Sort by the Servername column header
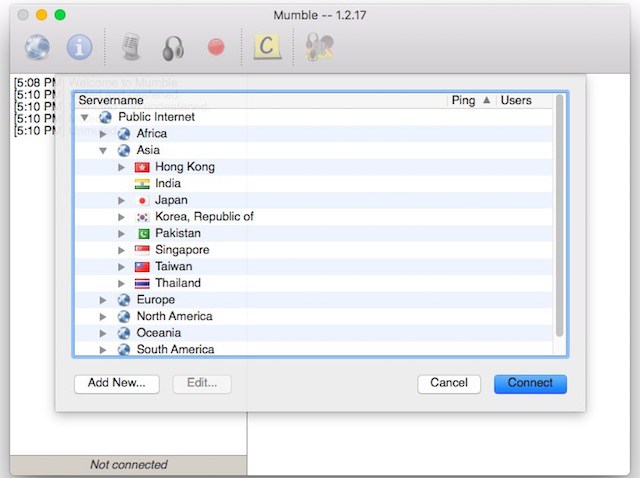 pyautogui.click(x=260, y=100)
